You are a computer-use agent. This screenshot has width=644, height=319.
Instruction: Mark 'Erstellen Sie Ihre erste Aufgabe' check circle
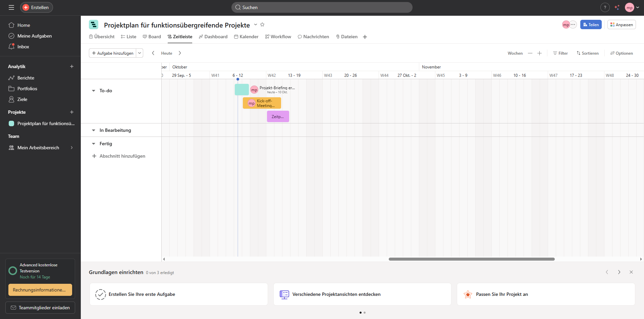[100, 294]
